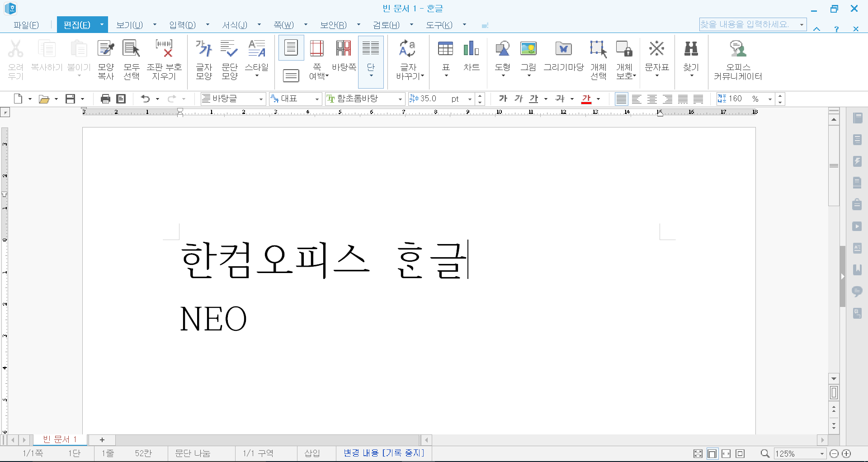
Task: Select right alignment button
Action: 667,99
